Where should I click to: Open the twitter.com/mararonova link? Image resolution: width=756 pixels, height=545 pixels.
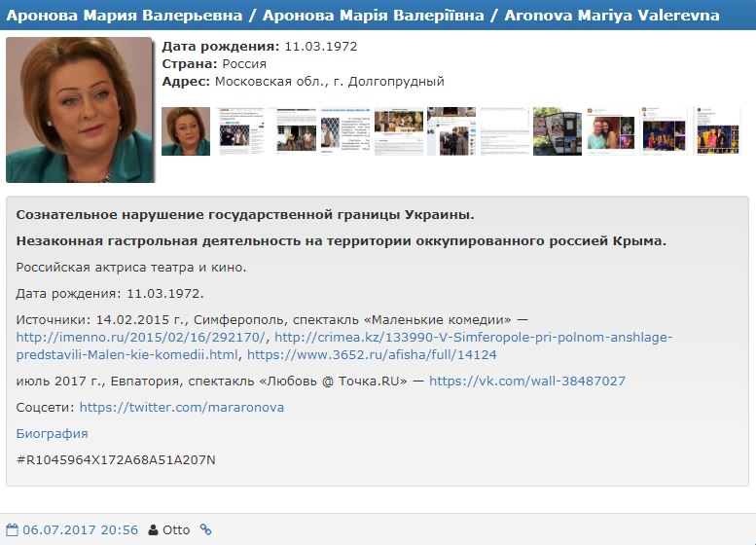coord(182,408)
